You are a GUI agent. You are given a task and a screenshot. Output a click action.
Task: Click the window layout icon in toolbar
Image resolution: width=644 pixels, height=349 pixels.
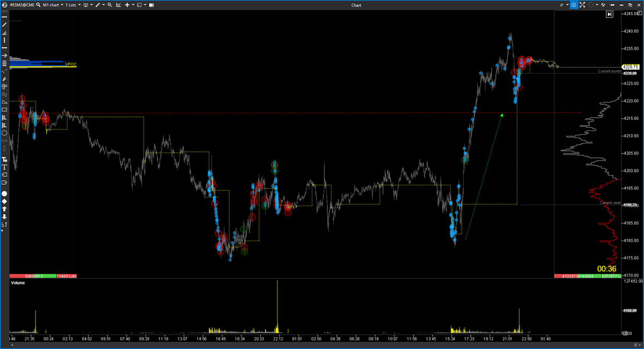pos(139,5)
